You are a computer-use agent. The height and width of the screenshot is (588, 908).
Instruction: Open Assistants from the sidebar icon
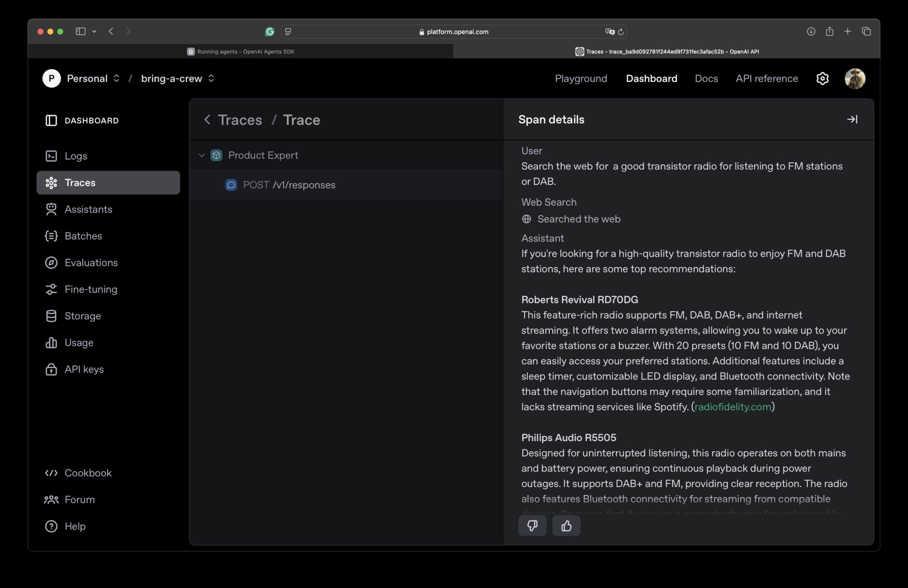click(51, 209)
